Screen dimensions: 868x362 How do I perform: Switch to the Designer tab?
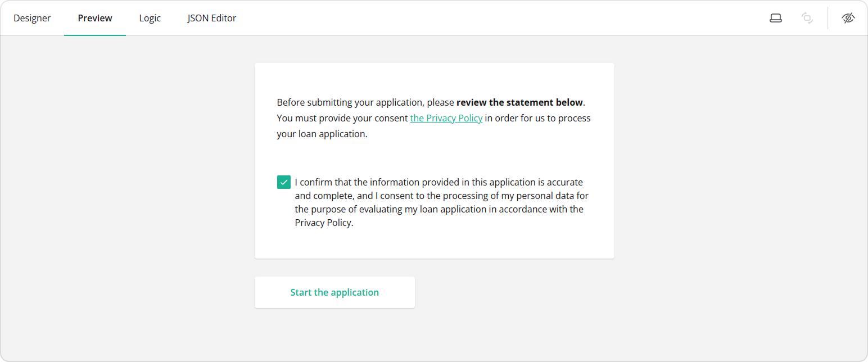coord(32,17)
